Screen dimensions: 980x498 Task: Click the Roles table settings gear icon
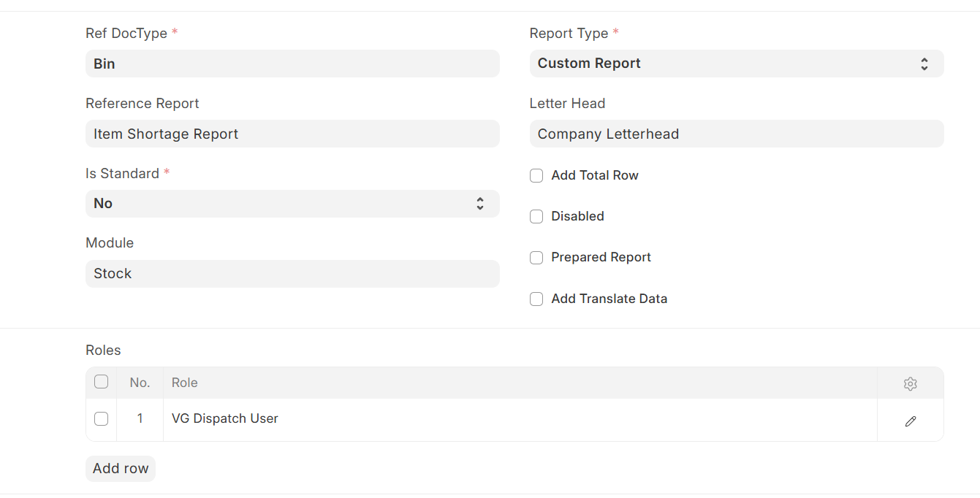coord(910,383)
